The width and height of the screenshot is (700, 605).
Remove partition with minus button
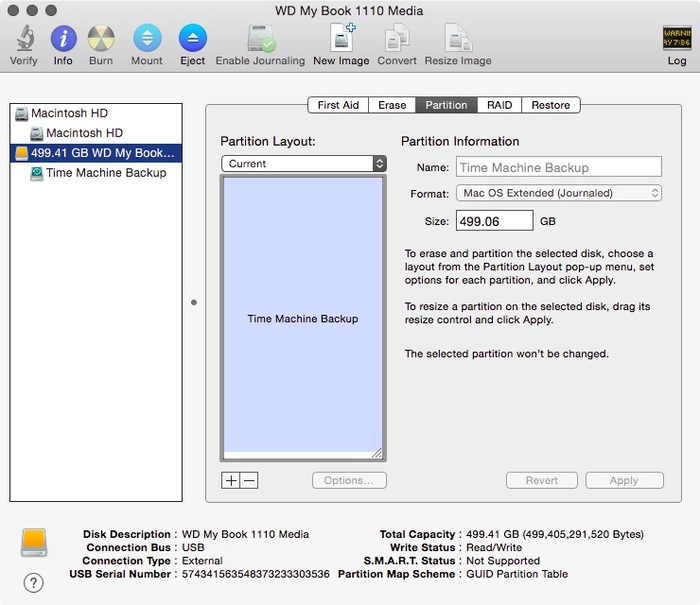250,480
